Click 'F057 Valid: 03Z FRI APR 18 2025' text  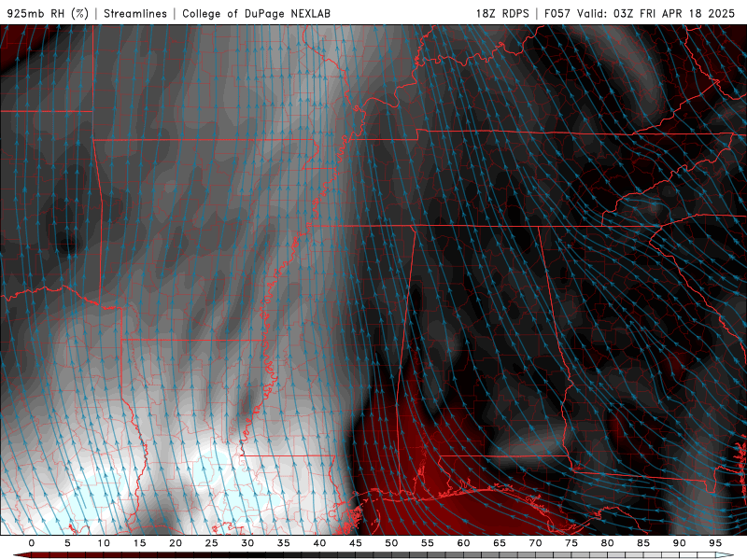click(640, 13)
